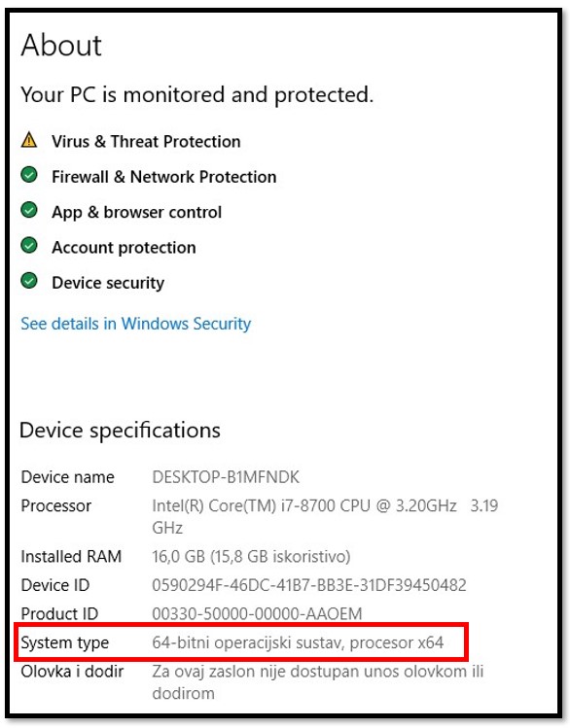Click the 16,0 GB installed RAM value
This screenshot has height=728, width=570.
point(251,556)
